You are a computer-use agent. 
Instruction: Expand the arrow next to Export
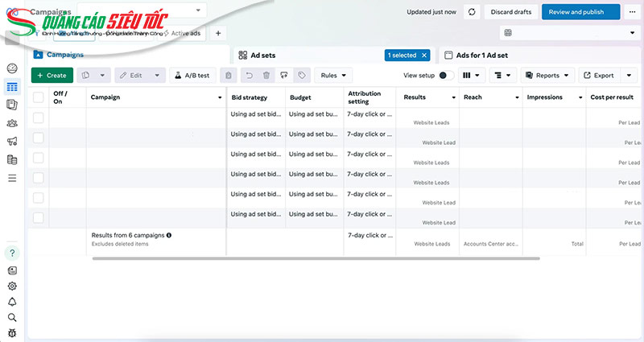coord(629,75)
